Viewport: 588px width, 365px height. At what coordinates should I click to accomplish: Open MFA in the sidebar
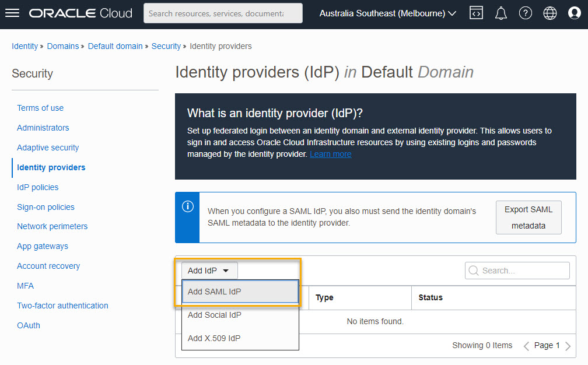point(25,286)
